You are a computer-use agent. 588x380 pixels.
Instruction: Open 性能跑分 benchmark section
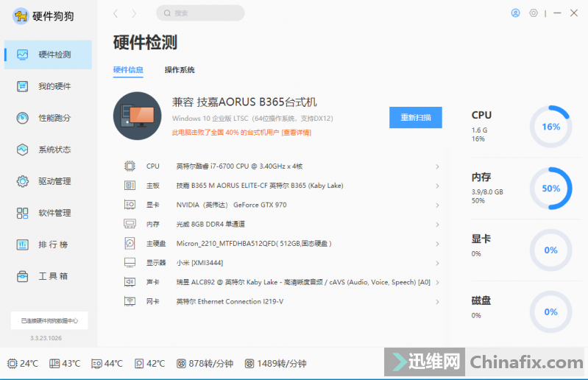click(48, 118)
